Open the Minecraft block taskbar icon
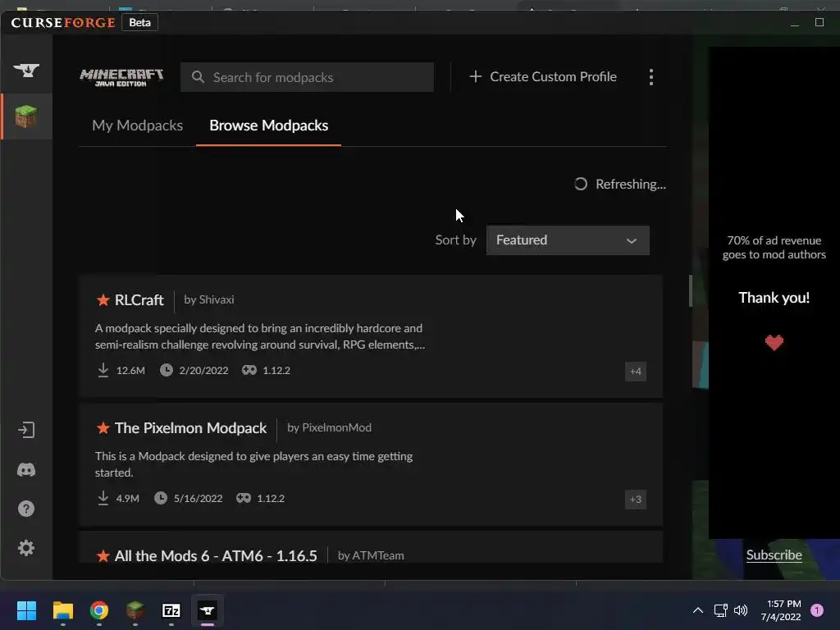This screenshot has height=630, width=840. 135,610
